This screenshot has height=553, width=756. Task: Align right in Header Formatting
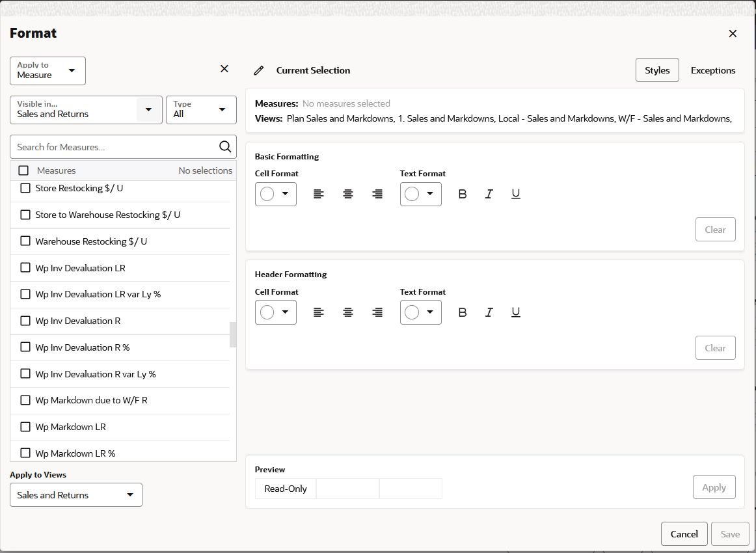(x=377, y=312)
